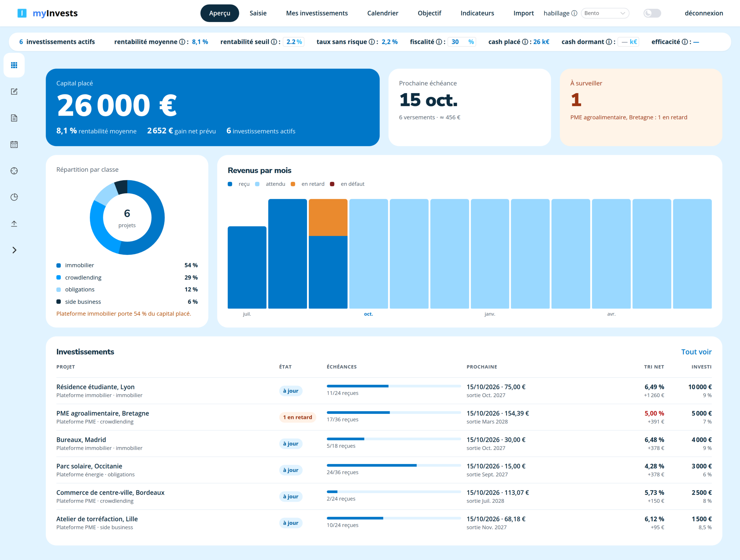Viewport: 740px width, 560px height.
Task: Open the document list sidebar icon
Action: pyautogui.click(x=14, y=118)
